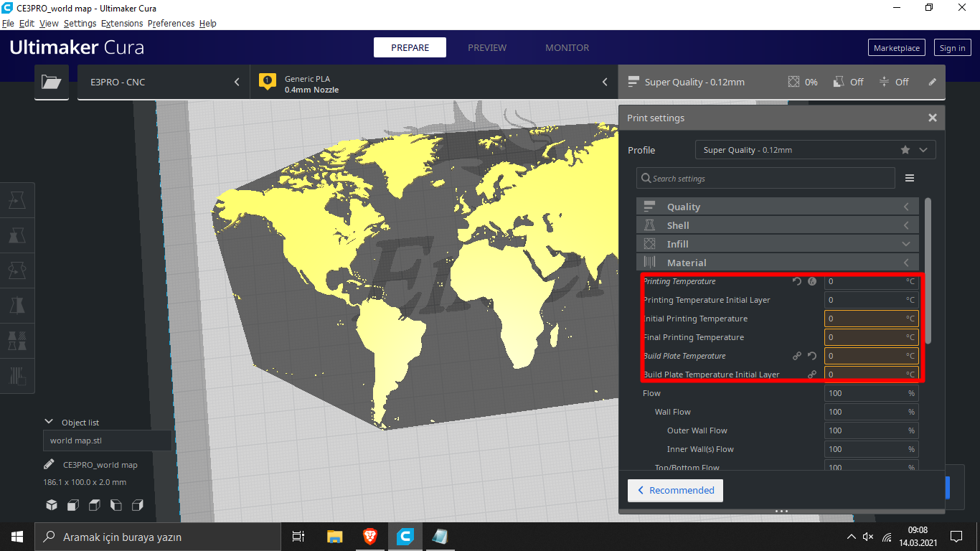Click the Recommended button

675,490
